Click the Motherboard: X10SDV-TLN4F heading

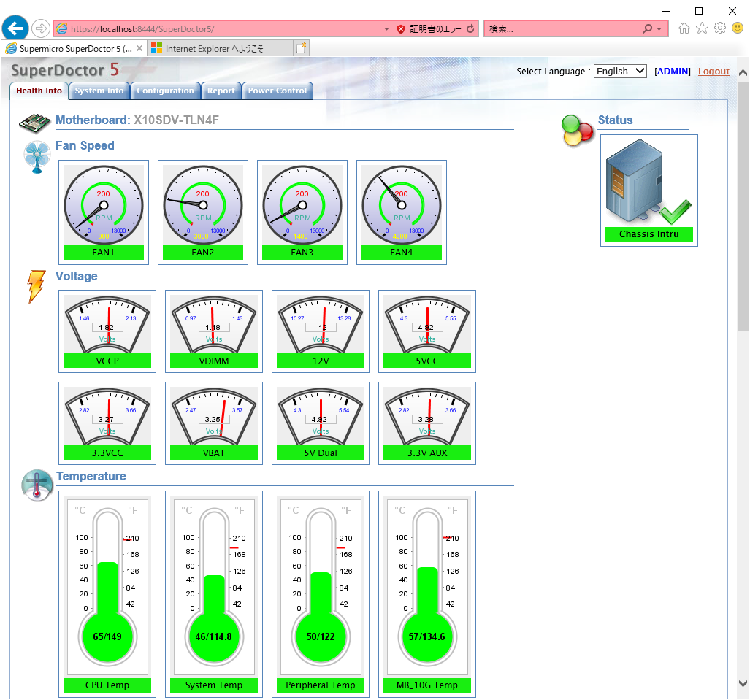point(137,120)
